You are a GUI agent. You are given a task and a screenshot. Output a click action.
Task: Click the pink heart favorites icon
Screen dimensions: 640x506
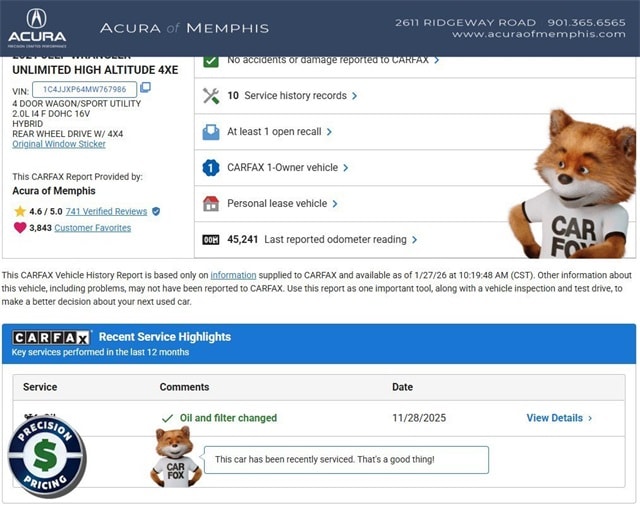coord(20,228)
